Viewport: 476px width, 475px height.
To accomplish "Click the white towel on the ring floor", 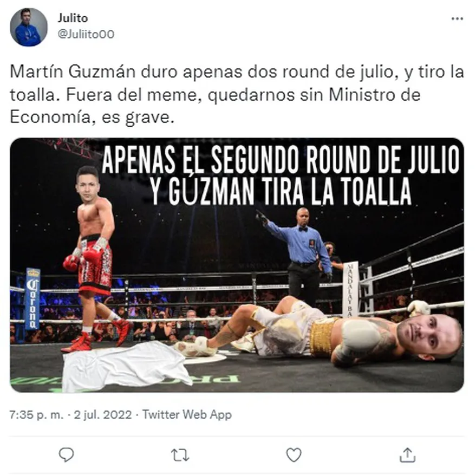I will (x=126, y=366).
